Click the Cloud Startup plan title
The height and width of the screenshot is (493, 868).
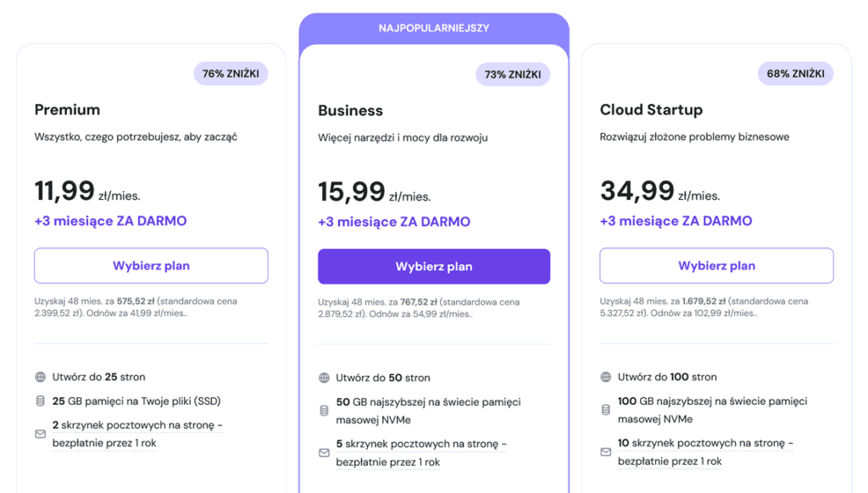tap(652, 109)
